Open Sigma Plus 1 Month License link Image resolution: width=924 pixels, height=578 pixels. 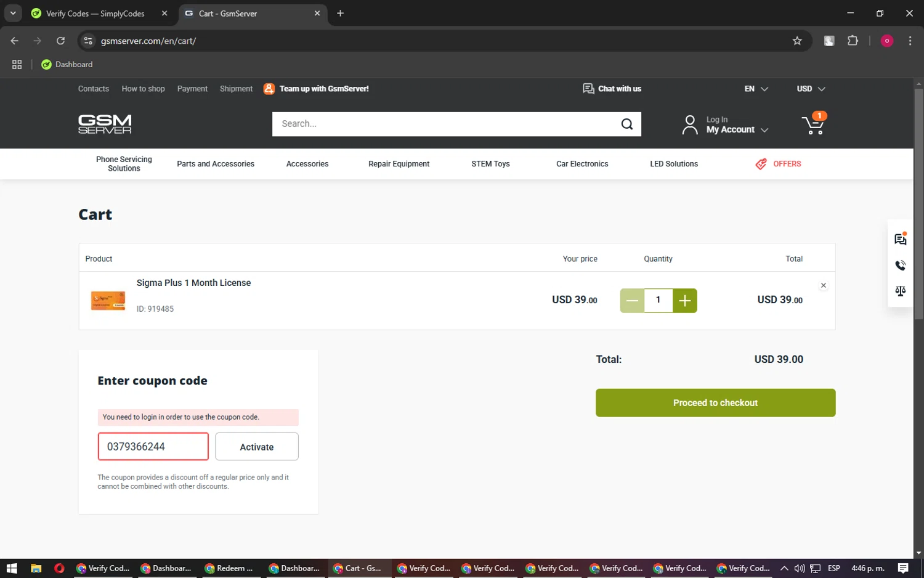click(193, 283)
